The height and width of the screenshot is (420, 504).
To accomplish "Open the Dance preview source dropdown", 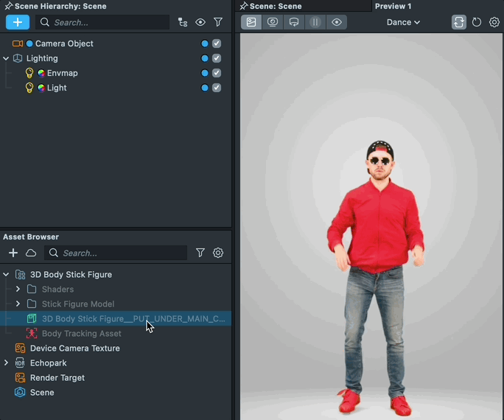I will (x=403, y=22).
